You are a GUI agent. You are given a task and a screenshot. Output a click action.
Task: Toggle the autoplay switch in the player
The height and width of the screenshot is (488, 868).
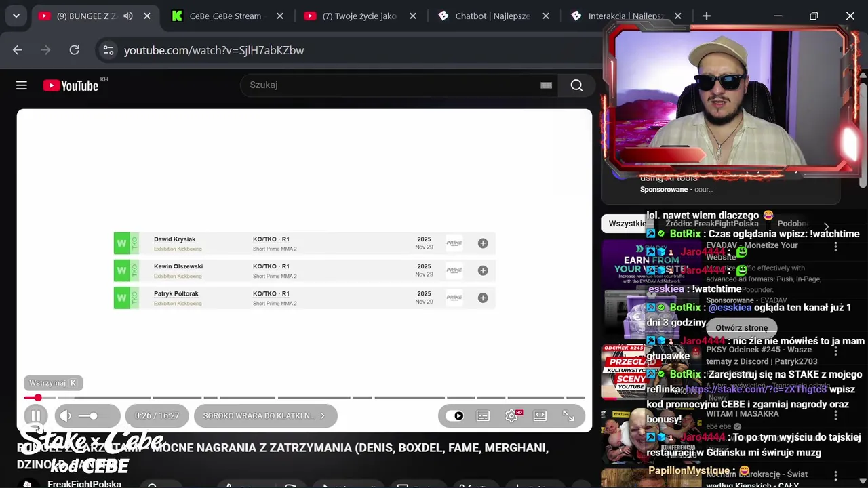click(454, 415)
